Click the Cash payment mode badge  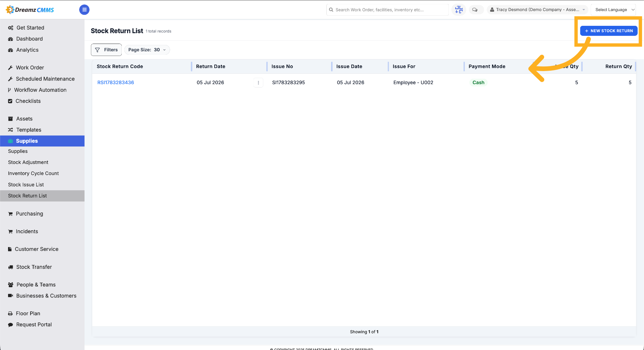click(478, 82)
